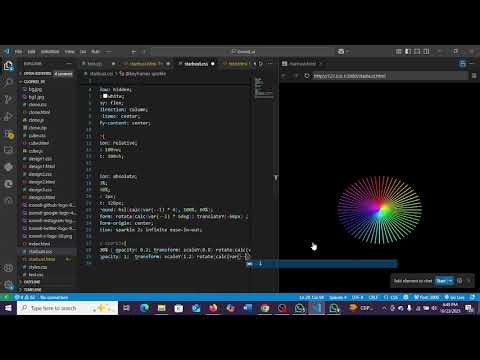Switch to the preview browser tab
Viewport: 480px width, 360px height.
coord(302,64)
